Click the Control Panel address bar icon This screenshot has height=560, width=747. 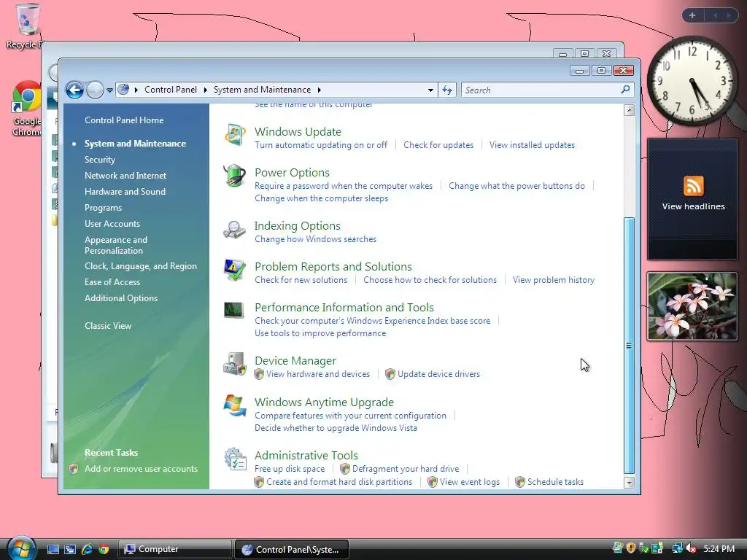click(123, 90)
